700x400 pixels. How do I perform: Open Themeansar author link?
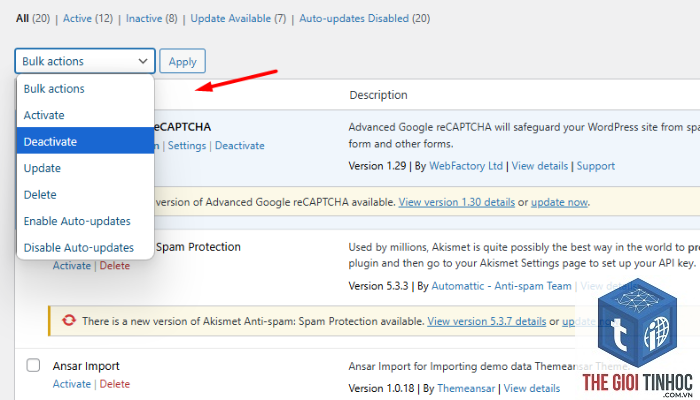(466, 388)
